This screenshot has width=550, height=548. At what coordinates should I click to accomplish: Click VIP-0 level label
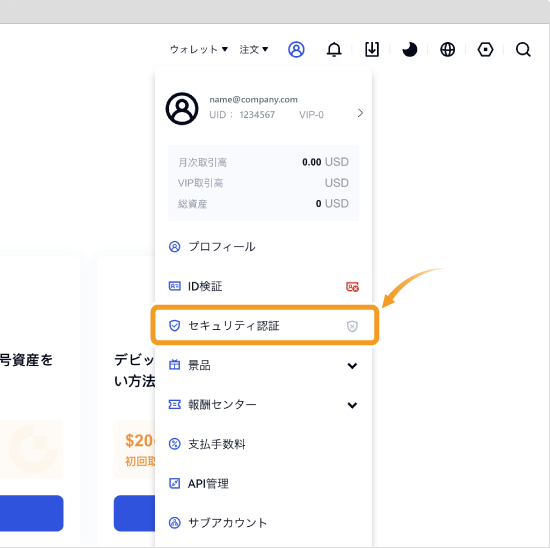tap(311, 115)
